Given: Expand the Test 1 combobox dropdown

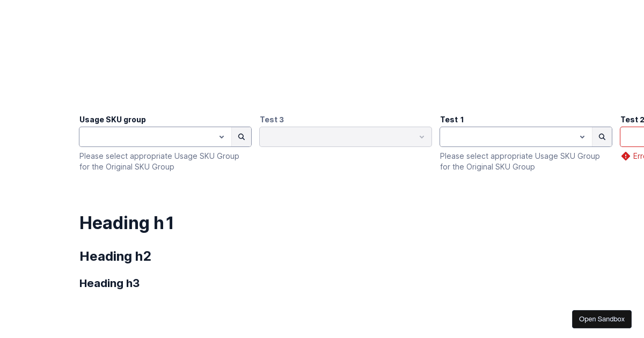Looking at the screenshot, I should [582, 137].
